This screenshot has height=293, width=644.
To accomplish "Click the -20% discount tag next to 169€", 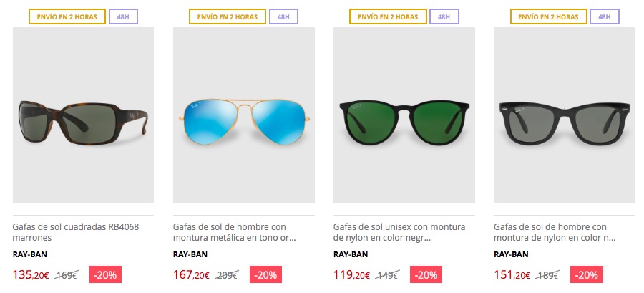I will point(105,274).
